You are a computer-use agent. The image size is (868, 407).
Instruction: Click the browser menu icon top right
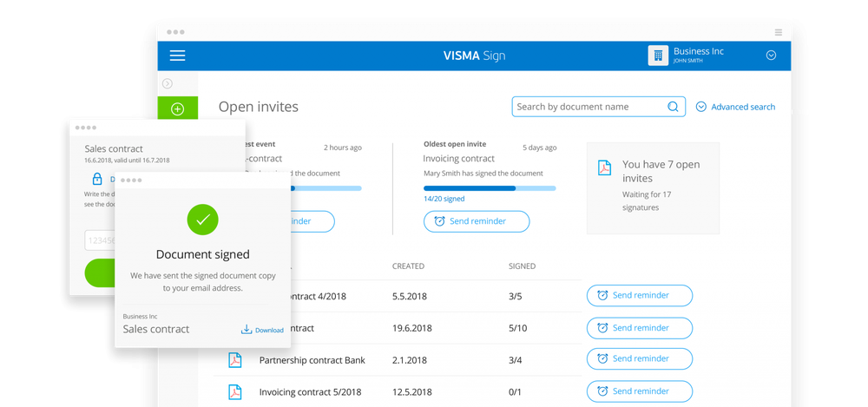point(779,32)
